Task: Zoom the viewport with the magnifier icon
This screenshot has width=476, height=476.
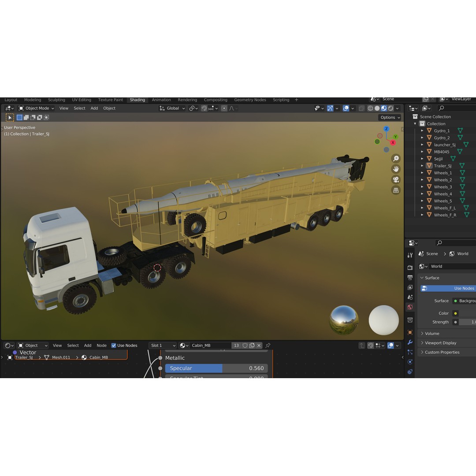Action: pos(396,159)
